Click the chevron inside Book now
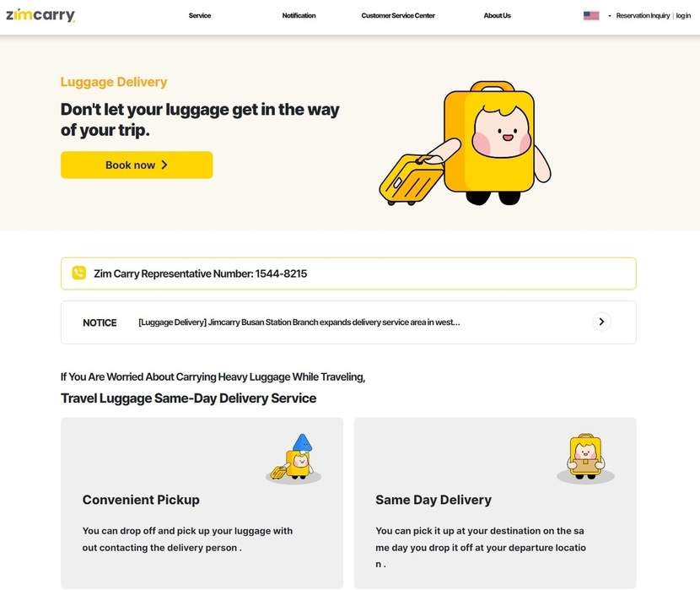Image resolution: width=700 pixels, height=590 pixels. pyautogui.click(x=164, y=165)
